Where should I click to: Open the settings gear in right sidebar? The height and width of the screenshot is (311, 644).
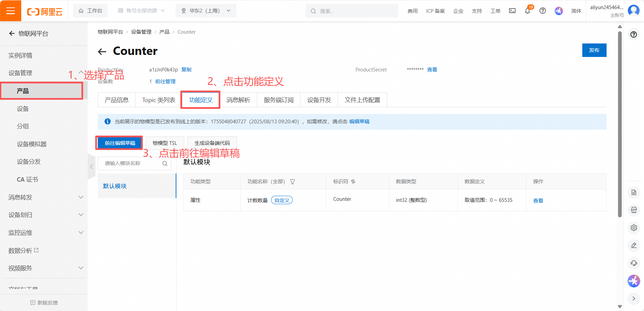[x=634, y=228]
